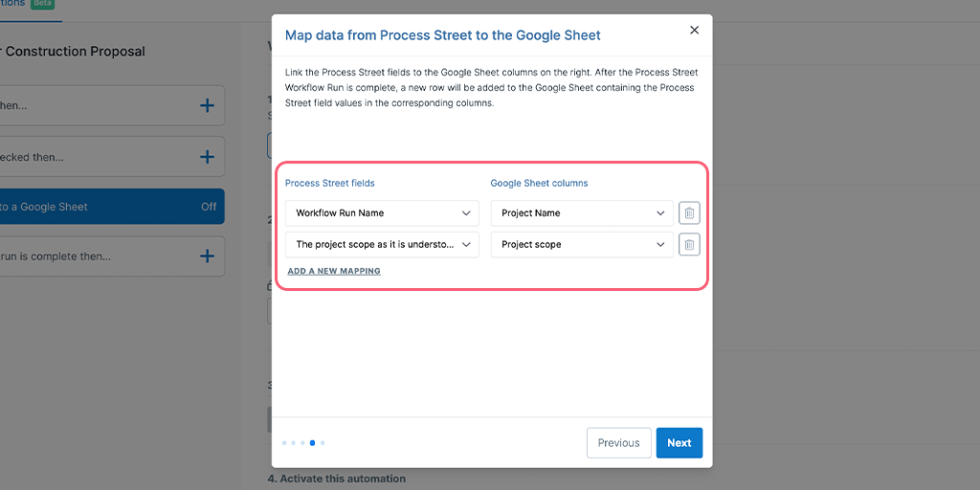This screenshot has width=980, height=490.
Task: Click the 'Process Street fields' heading
Action: 330,183
